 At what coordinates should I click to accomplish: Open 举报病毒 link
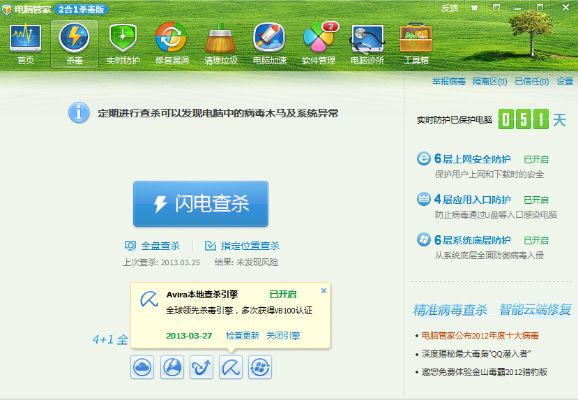tap(449, 81)
